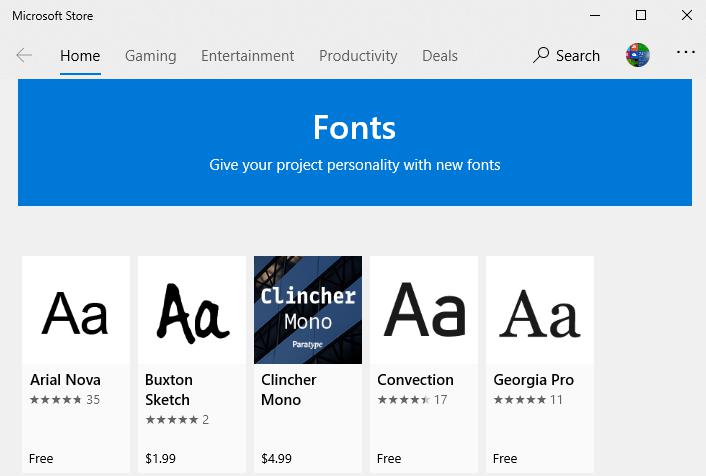Maximize the Microsoft Store window
The image size is (706, 476).
pyautogui.click(x=641, y=15)
